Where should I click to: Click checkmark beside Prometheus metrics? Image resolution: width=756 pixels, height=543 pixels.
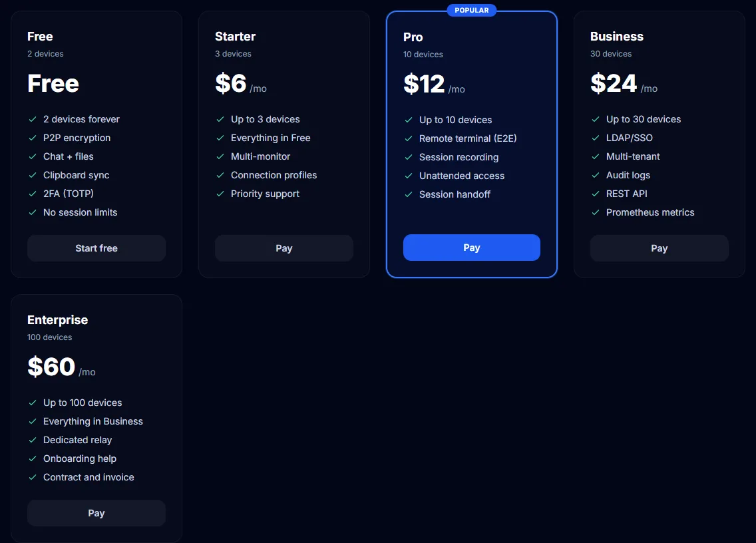[x=596, y=212]
